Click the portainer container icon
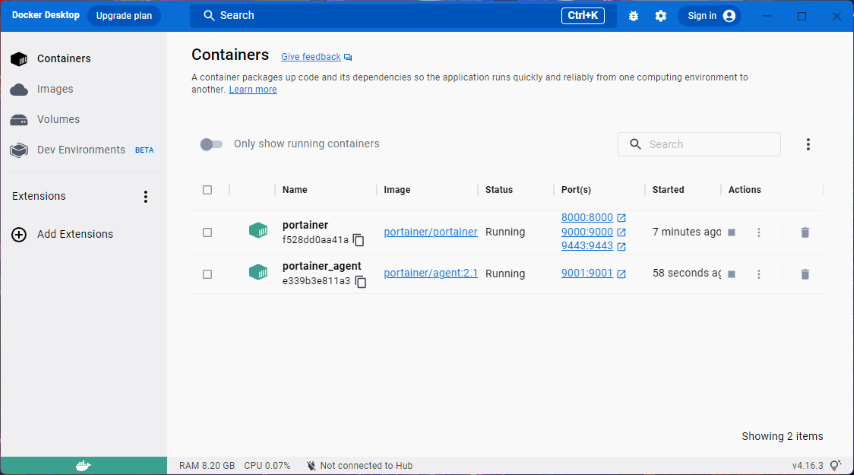854x475 pixels. click(258, 230)
